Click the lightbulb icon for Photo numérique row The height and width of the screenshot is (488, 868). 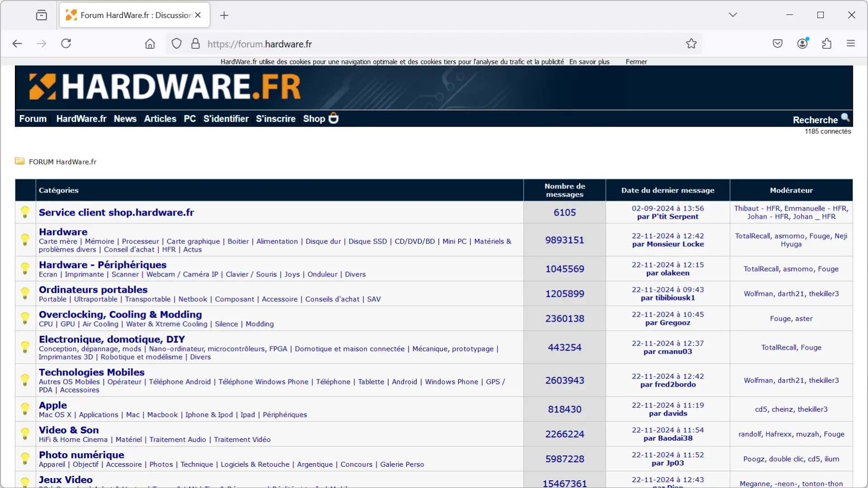(x=25, y=459)
